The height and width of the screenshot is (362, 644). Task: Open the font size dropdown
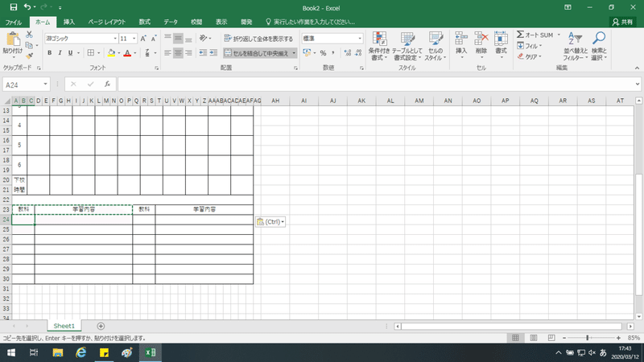(134, 39)
